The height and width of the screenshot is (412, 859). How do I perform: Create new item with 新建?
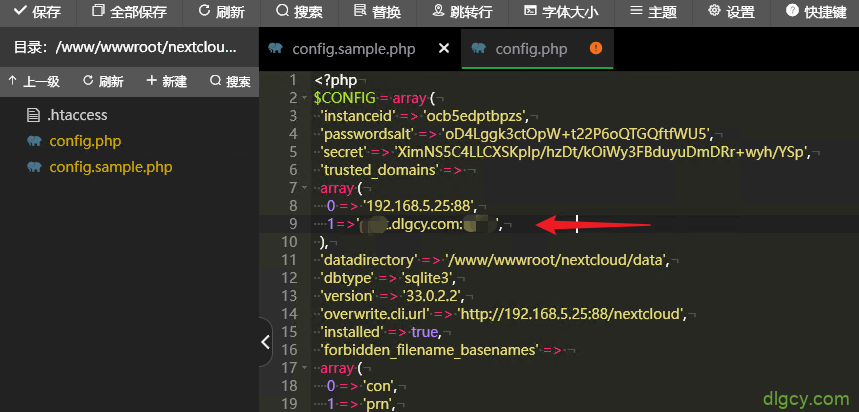click(167, 82)
